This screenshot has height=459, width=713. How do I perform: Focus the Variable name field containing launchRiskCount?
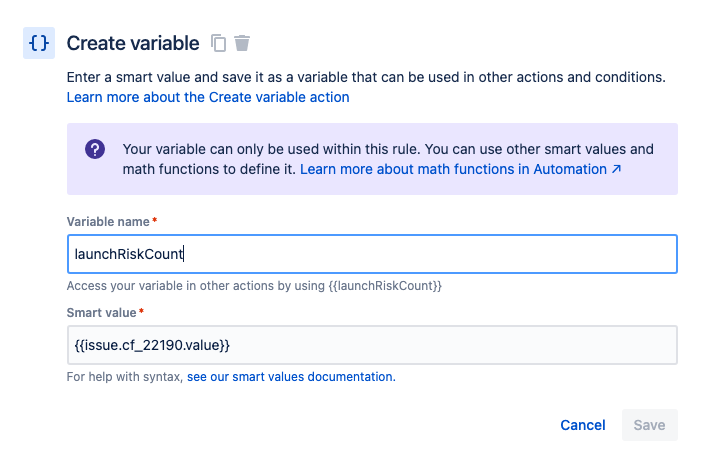point(372,254)
